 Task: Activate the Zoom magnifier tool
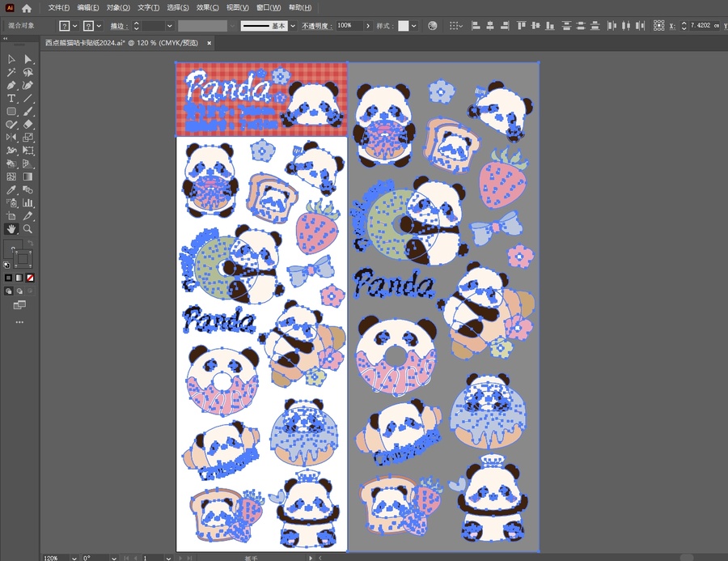coord(28,228)
